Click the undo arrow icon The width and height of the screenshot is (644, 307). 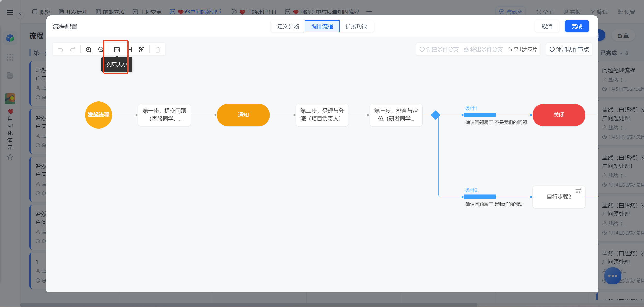pyautogui.click(x=60, y=49)
